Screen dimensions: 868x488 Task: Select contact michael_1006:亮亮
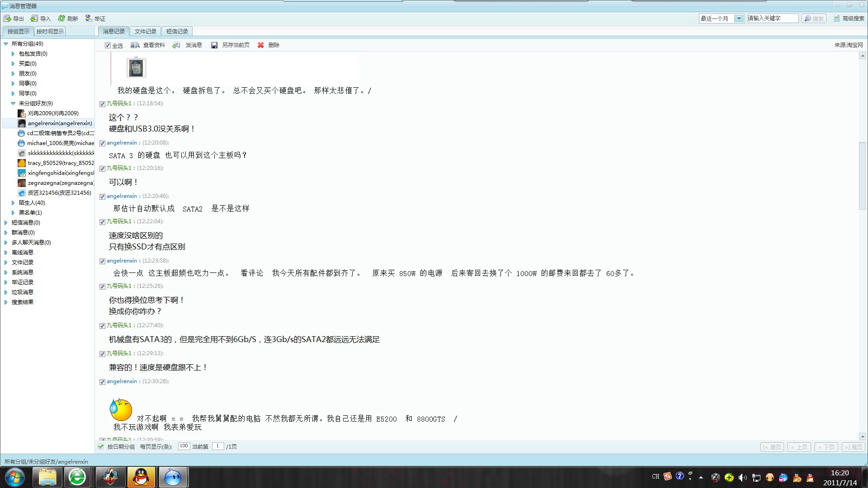[x=56, y=143]
